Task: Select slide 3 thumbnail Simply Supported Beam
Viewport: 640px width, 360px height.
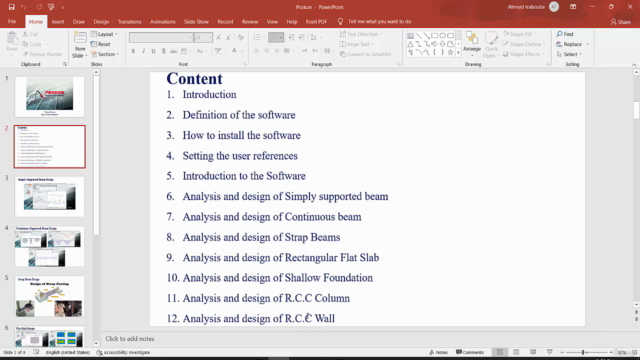Action: (x=49, y=196)
